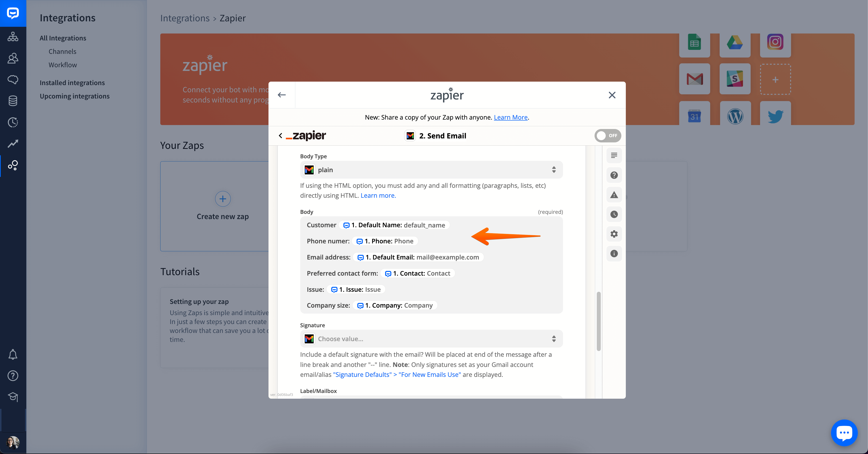Open the Body Type plain dropdown
This screenshot has width=868, height=454.
[x=431, y=170]
